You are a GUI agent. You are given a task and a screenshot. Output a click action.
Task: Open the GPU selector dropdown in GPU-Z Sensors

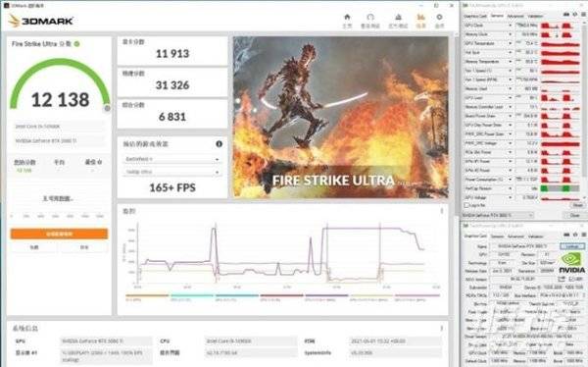coord(498,215)
